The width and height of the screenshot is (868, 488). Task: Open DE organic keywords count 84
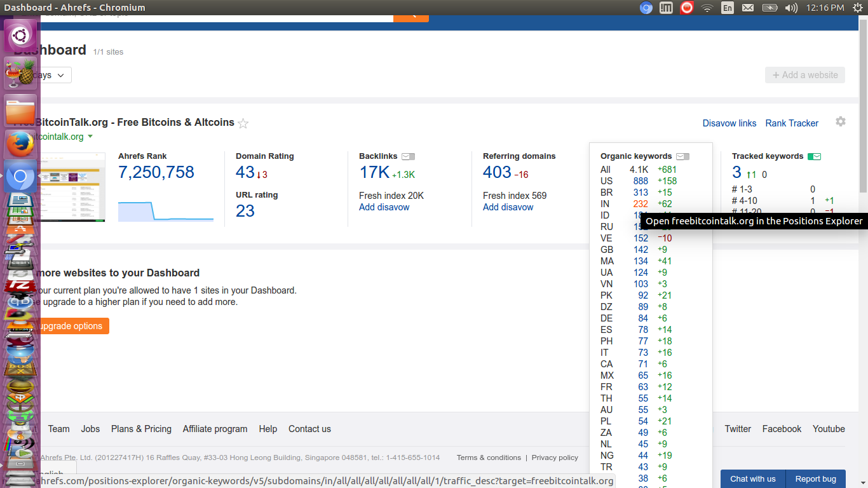pyautogui.click(x=644, y=318)
